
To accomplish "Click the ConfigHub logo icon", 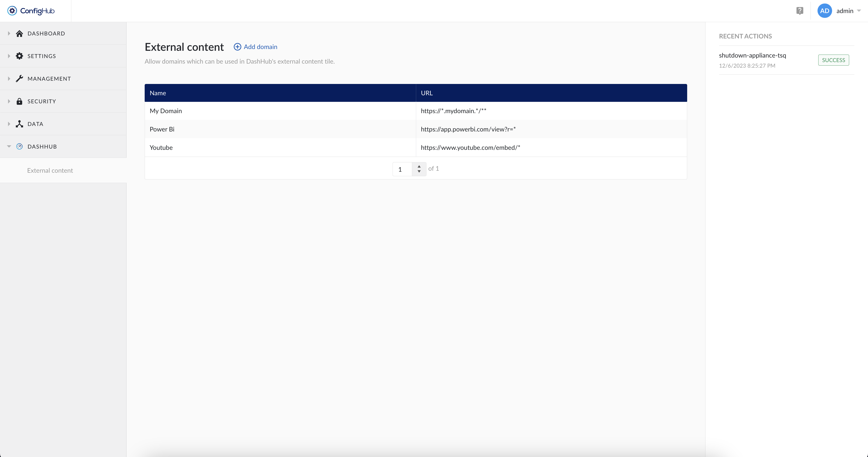I will pos(12,11).
